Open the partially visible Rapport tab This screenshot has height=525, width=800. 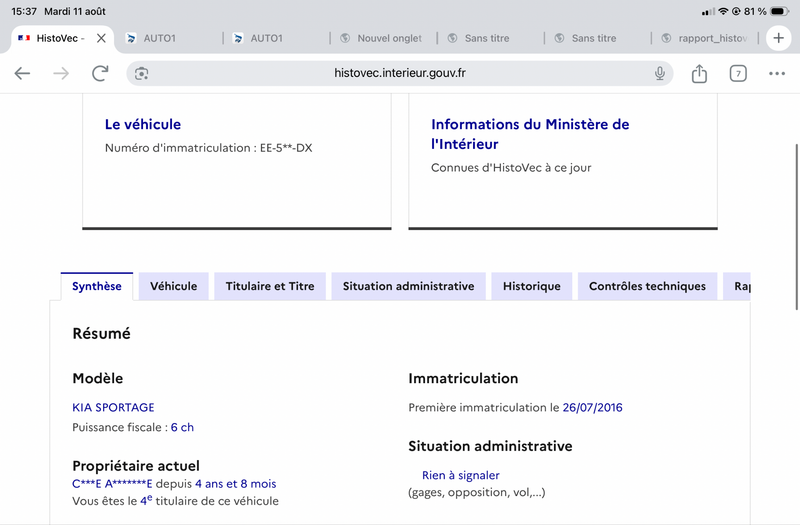[737, 286]
